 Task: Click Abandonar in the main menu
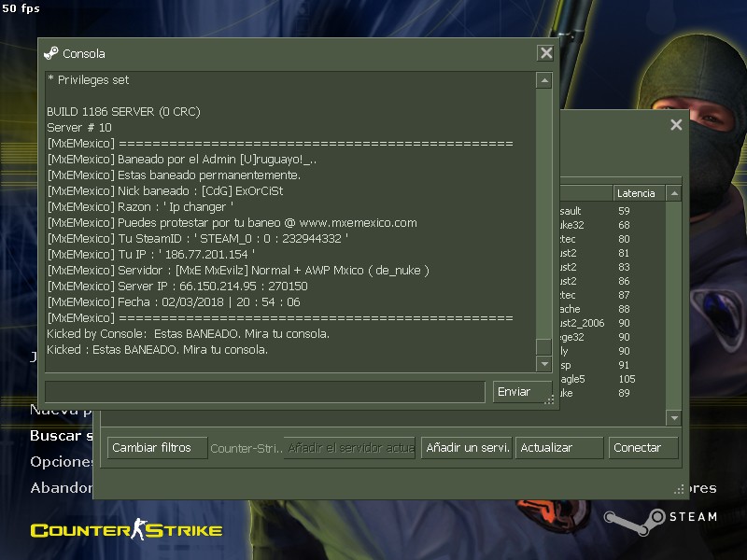pos(61,487)
